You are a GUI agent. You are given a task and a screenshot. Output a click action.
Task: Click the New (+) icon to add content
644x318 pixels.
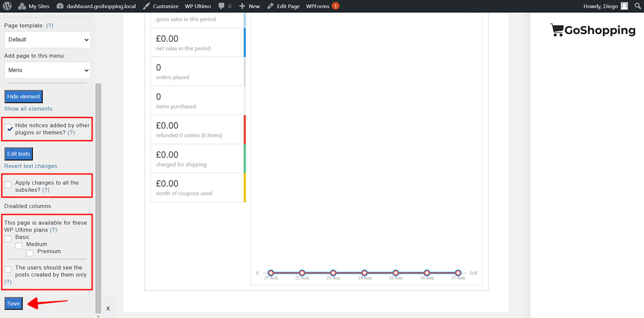coord(242,6)
